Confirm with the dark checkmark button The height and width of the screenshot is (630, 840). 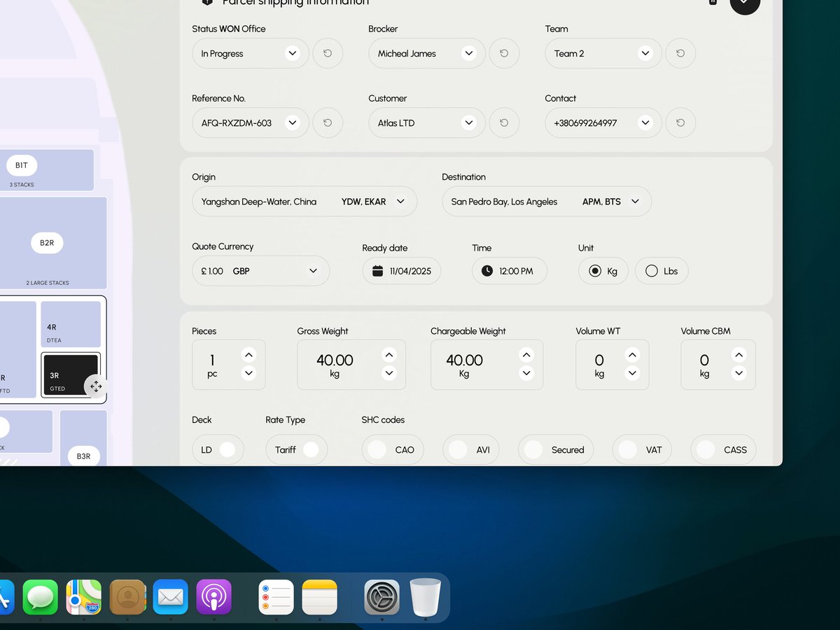point(745,3)
